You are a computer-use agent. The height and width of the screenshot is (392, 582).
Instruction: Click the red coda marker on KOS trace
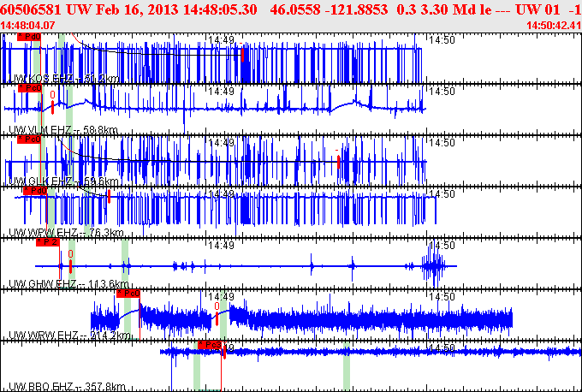pos(243,55)
